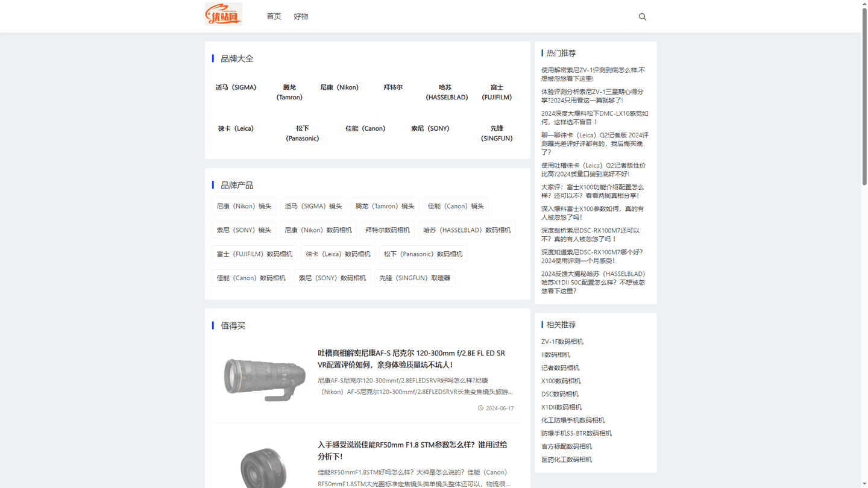Open the 尼康（Nikon）数码相机 tag
This screenshot has width=868, height=488.
(318, 230)
